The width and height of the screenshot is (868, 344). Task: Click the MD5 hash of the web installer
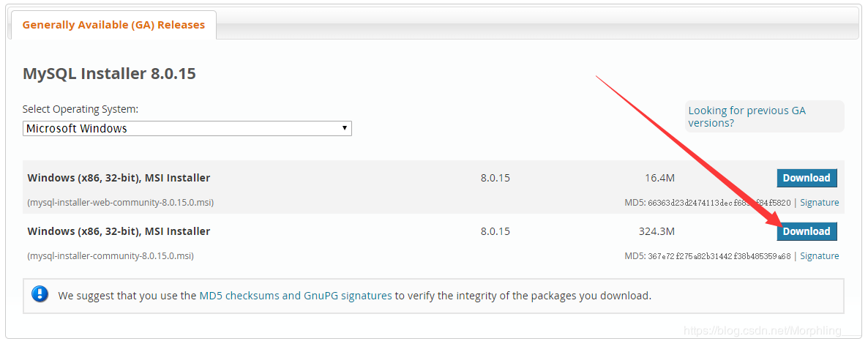pyautogui.click(x=719, y=203)
